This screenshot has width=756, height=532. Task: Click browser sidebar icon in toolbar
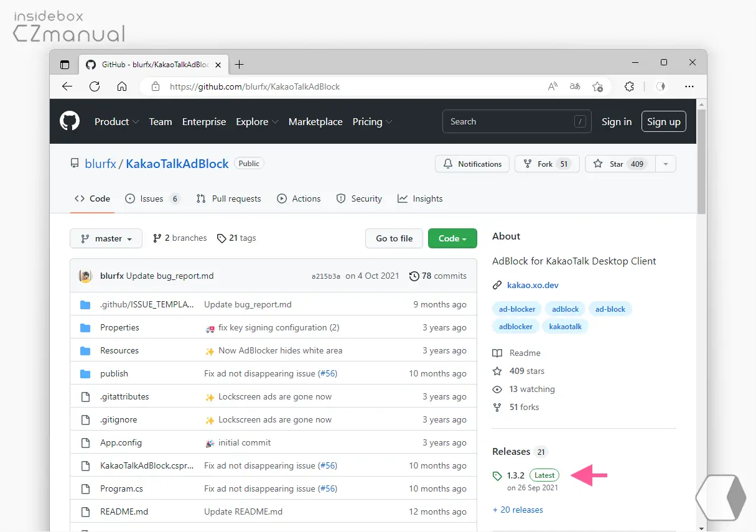661,86
